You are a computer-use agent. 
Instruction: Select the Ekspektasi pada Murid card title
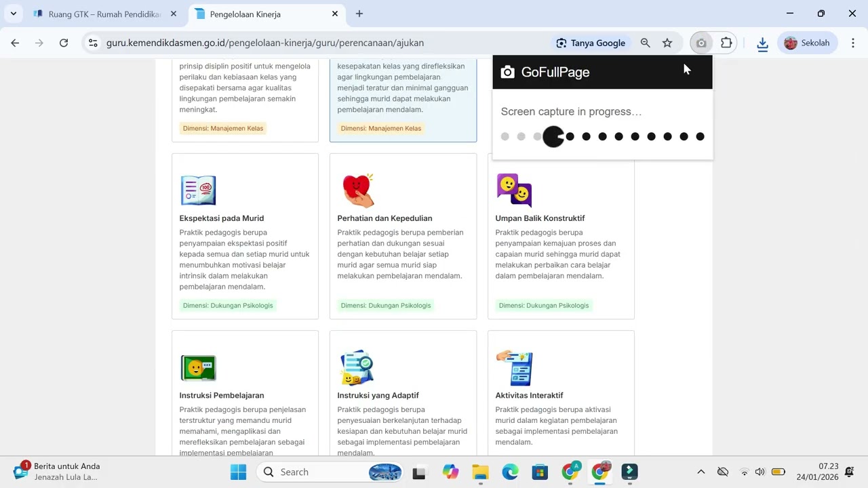(222, 218)
